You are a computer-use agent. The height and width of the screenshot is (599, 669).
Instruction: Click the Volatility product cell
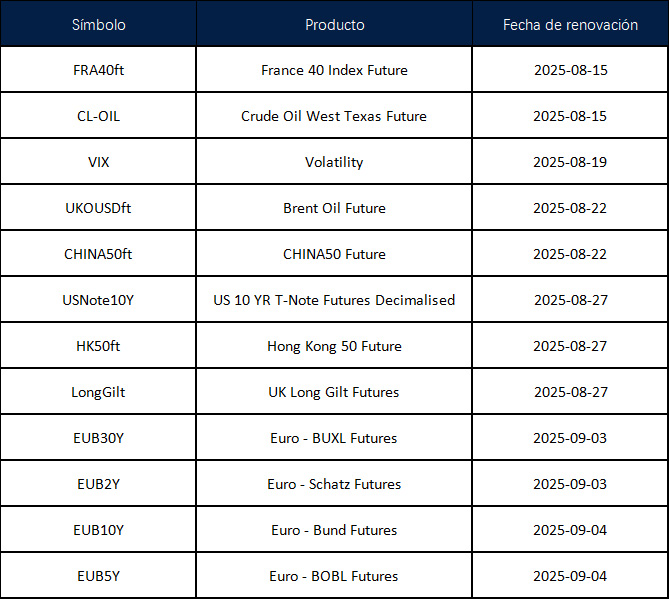[x=334, y=162]
